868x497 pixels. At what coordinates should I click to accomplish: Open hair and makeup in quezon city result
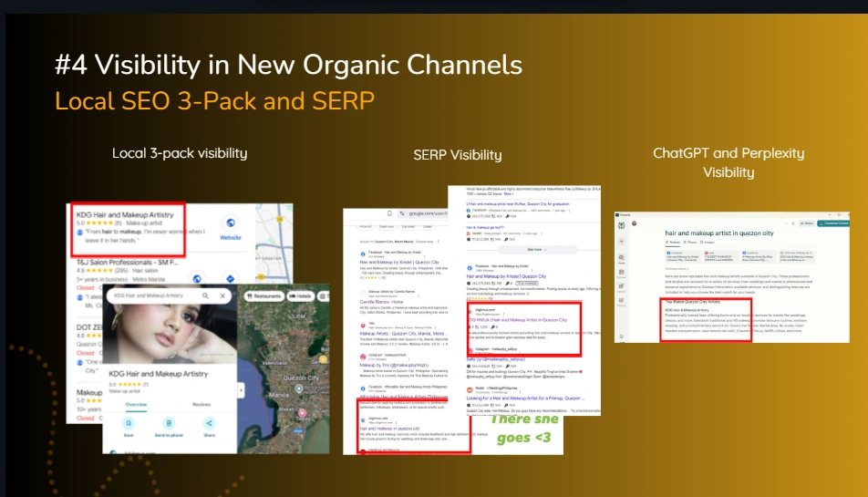389,429
